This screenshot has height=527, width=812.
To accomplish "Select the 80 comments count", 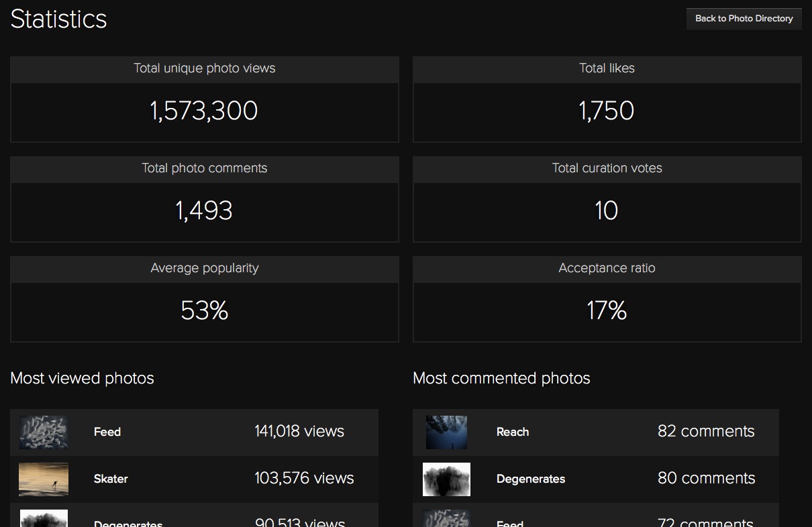I will (x=706, y=478).
